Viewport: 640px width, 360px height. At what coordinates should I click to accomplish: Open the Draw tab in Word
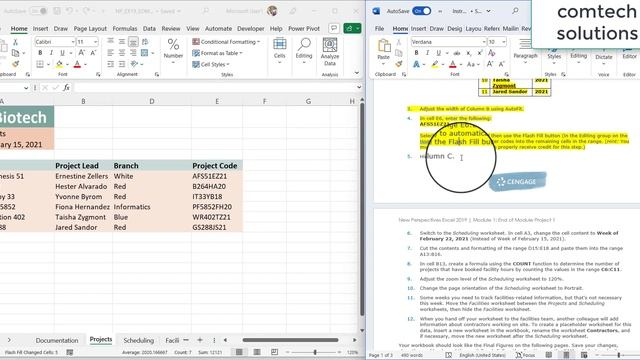click(x=436, y=29)
